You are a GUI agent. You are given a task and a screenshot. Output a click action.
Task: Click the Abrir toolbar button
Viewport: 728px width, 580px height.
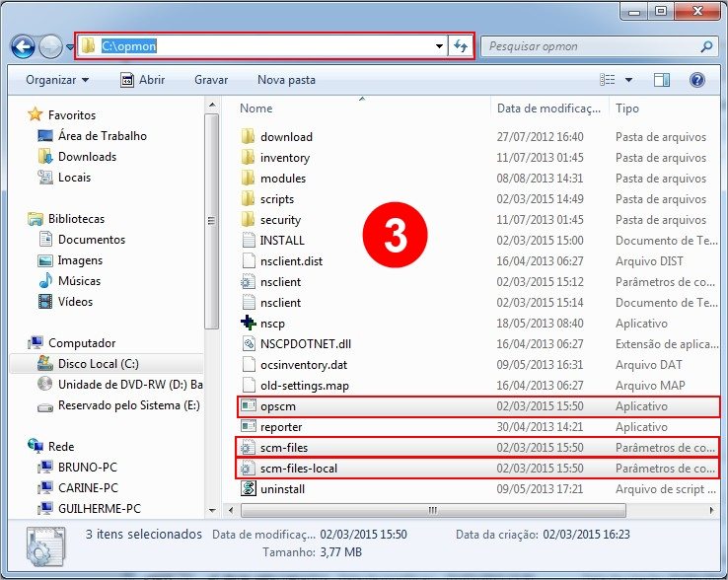(142, 80)
